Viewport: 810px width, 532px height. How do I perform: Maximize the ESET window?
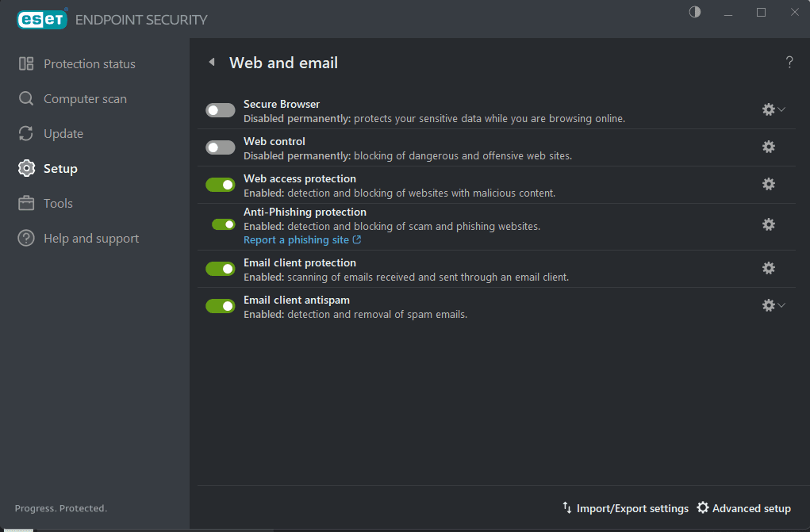[x=761, y=12]
